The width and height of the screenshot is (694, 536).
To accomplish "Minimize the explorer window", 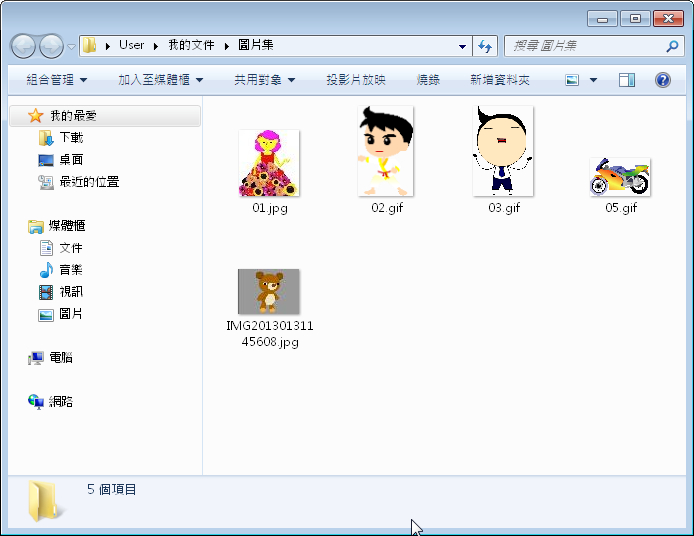I will (x=602, y=19).
